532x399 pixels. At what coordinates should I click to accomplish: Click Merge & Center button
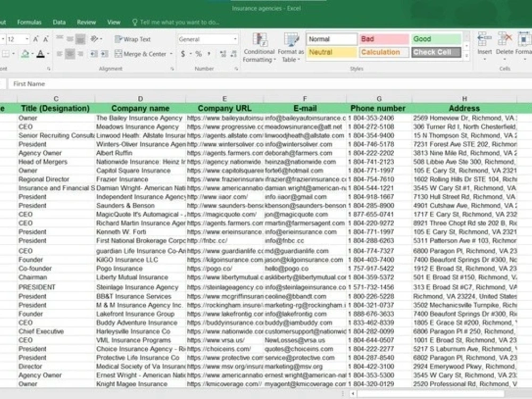click(x=140, y=54)
